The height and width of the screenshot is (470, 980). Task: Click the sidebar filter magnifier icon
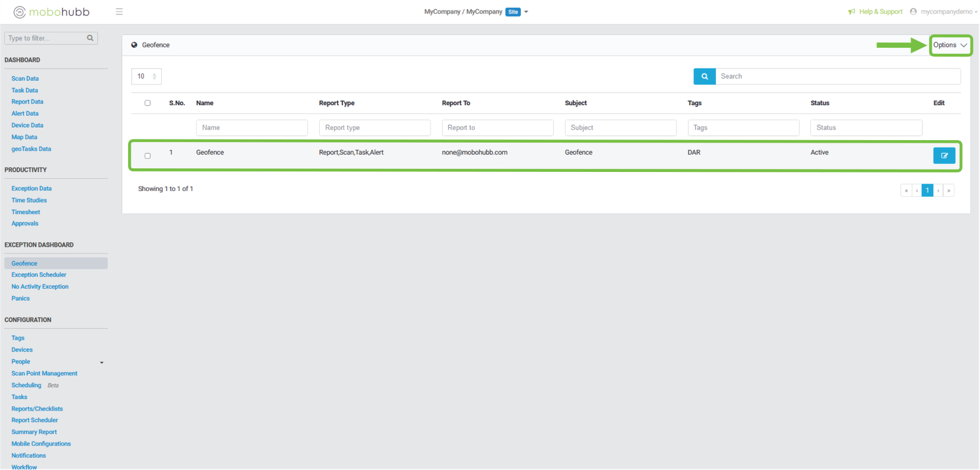point(90,38)
